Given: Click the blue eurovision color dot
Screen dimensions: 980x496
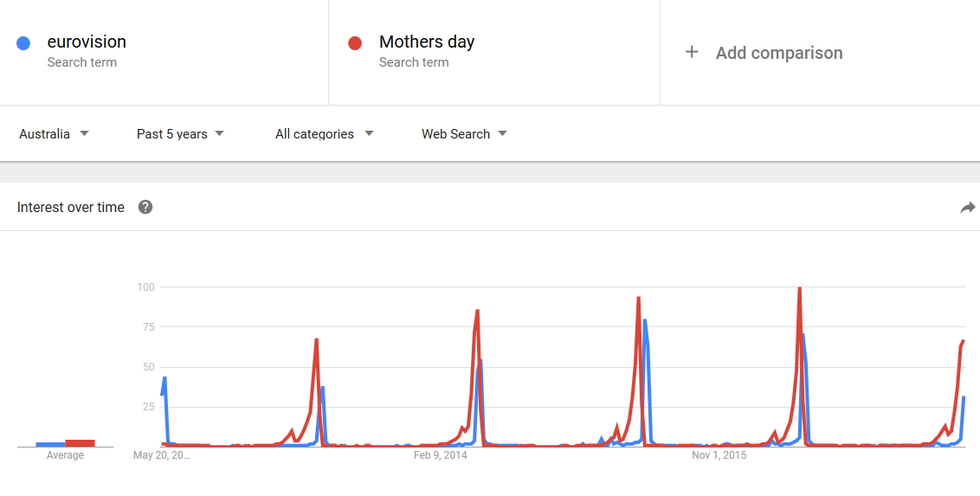Looking at the screenshot, I should point(24,42).
